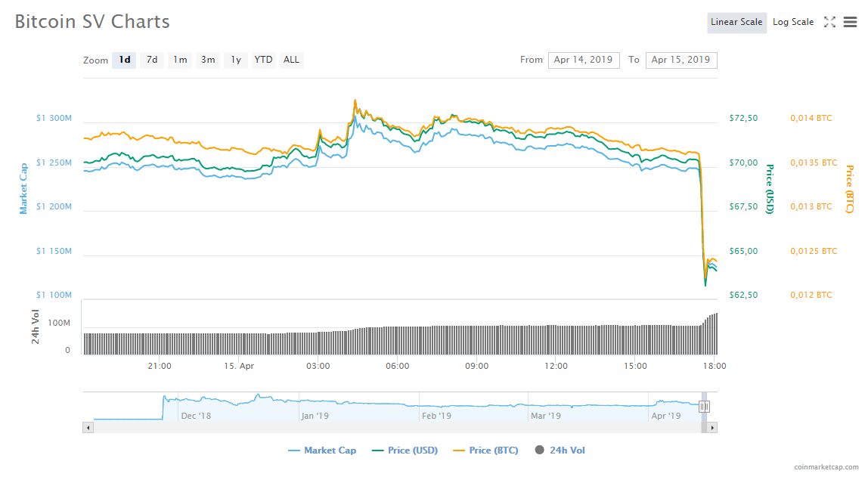
Task: Click the $62,50 price axis label
Action: pyautogui.click(x=743, y=295)
